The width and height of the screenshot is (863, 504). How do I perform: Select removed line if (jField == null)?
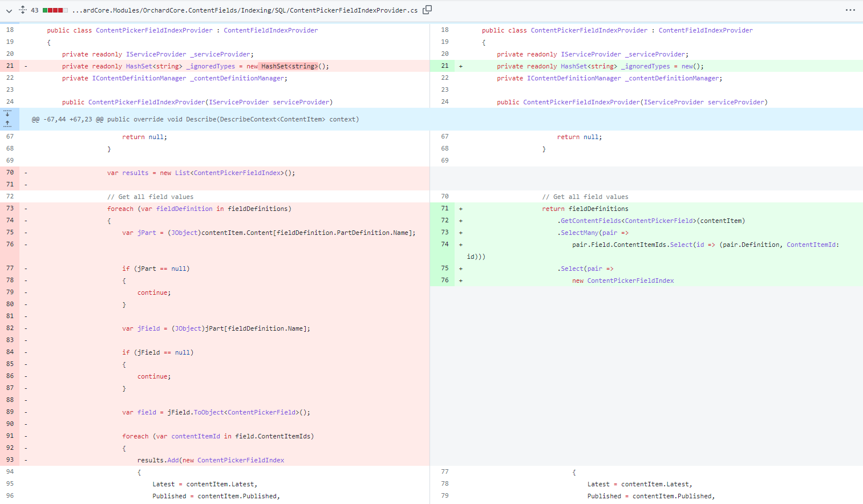click(x=158, y=352)
